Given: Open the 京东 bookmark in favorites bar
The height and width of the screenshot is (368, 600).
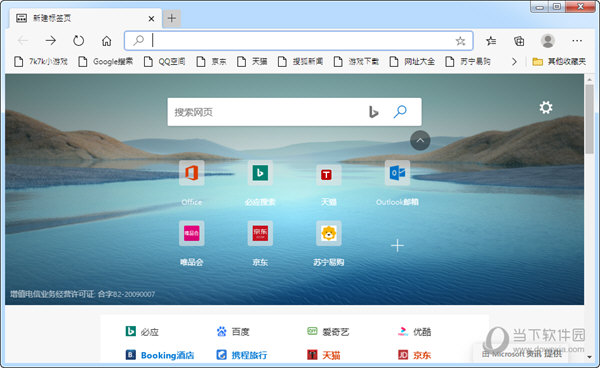Looking at the screenshot, I should 211,61.
